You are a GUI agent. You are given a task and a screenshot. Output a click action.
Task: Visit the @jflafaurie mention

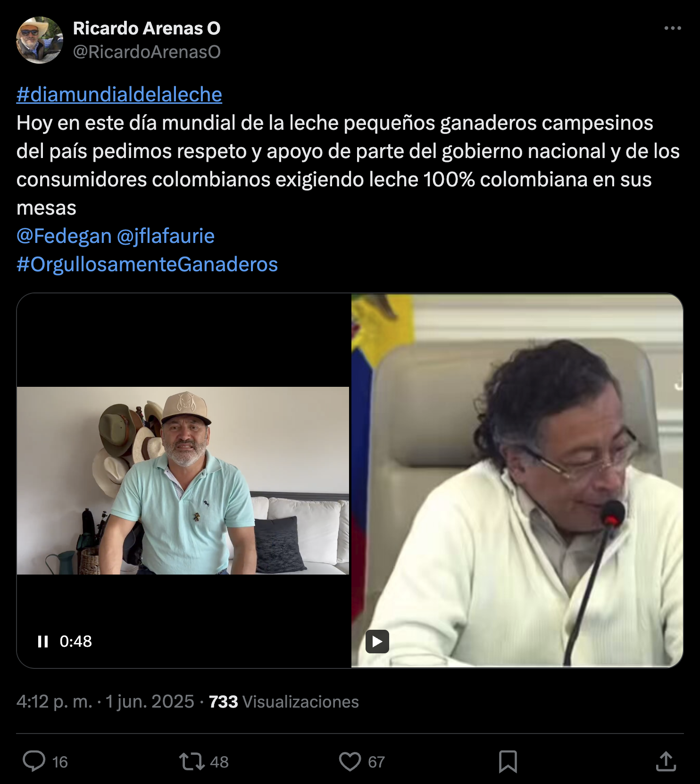[166, 236]
